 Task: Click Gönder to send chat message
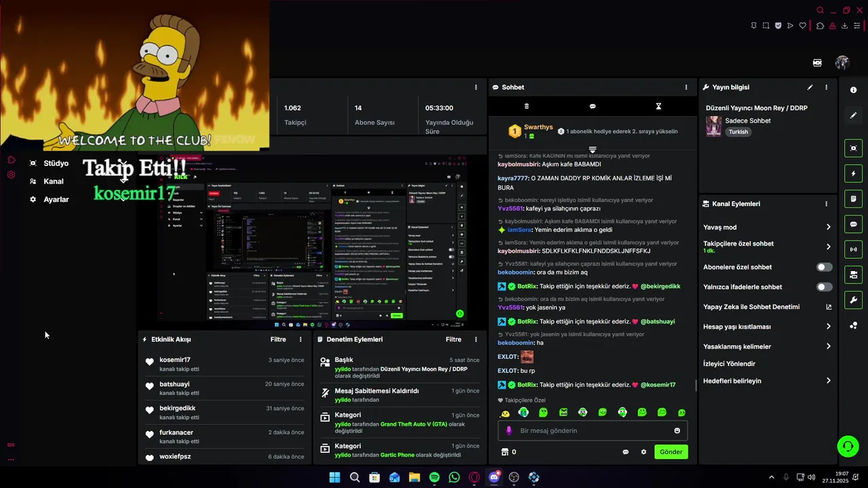click(671, 452)
